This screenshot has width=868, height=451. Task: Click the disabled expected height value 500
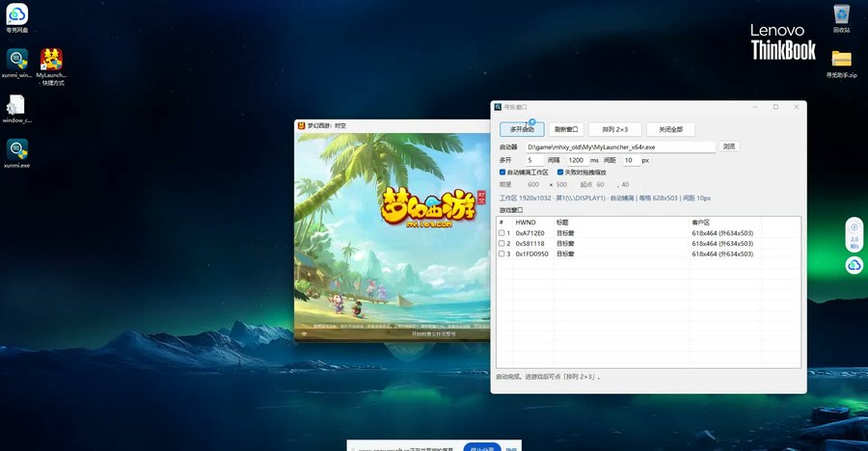[x=561, y=185]
